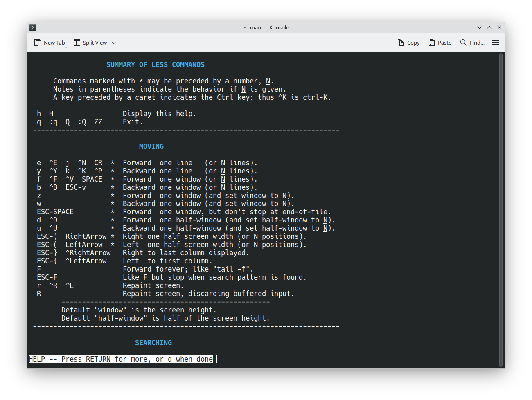This screenshot has width=532, height=400.
Task: Click the Konsole terminal icon in title bar
Action: point(33,27)
